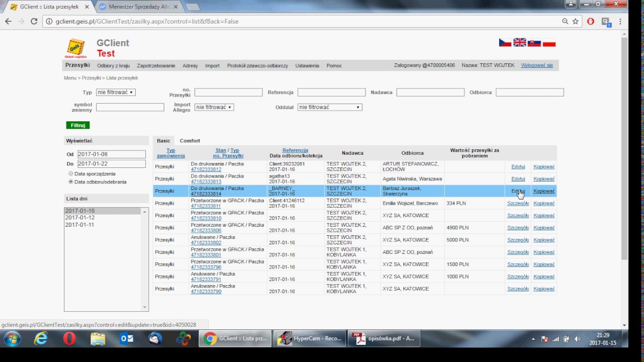Switch to the Basic tab
The image size is (644, 362).
click(164, 141)
